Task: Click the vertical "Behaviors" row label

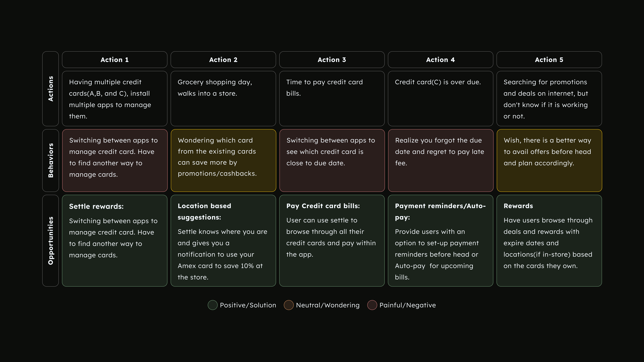Action: 50,160
